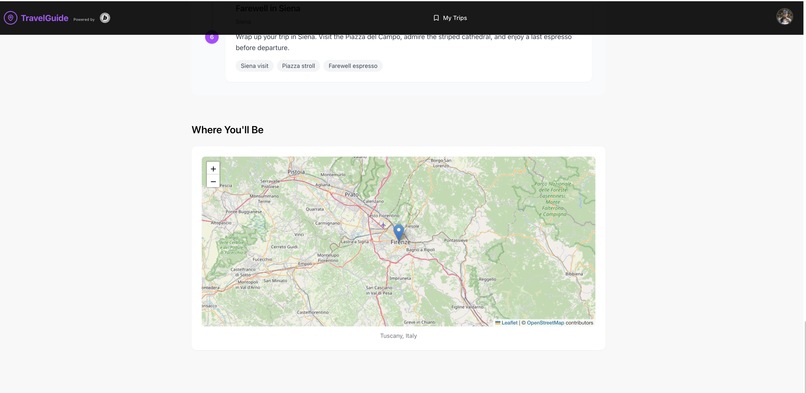The width and height of the screenshot is (806, 393).
Task: Click the Empoli label on the map
Action: point(305,265)
